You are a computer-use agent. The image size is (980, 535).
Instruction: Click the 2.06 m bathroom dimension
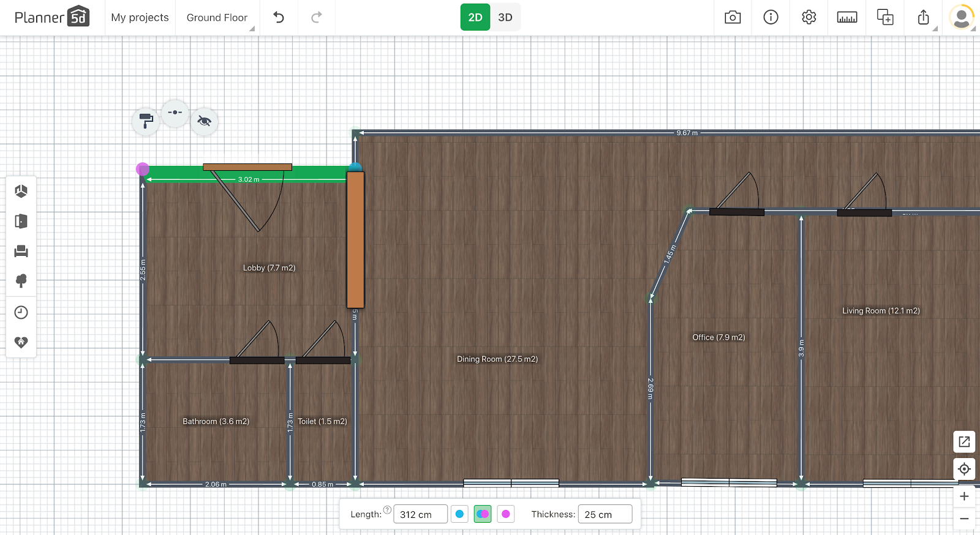point(216,484)
